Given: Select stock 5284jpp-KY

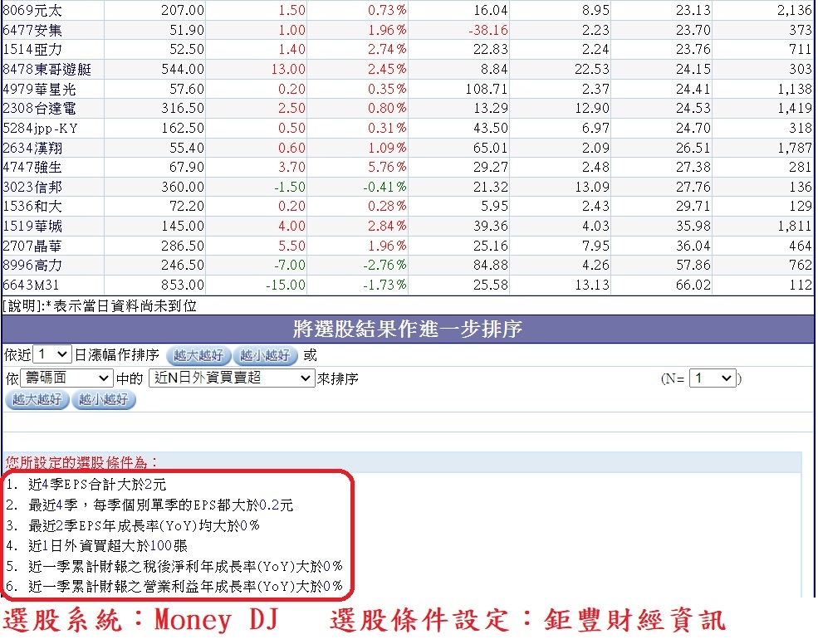Looking at the screenshot, I should tap(40, 129).
